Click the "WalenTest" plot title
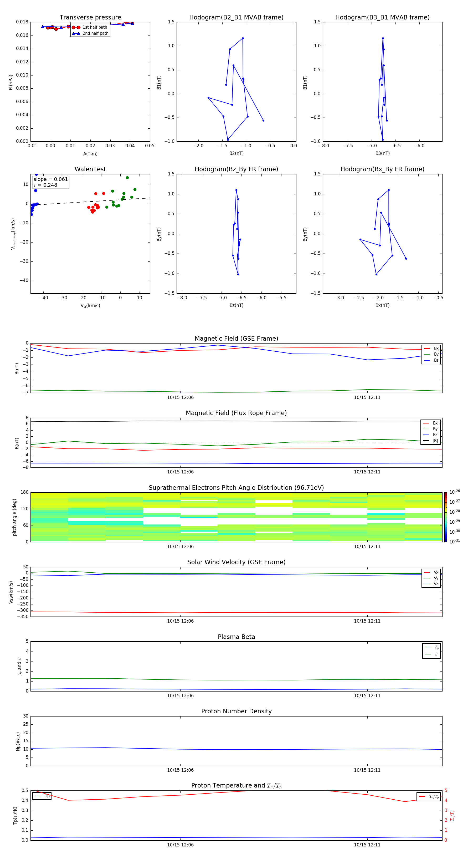473x868 pixels. pos(90,169)
